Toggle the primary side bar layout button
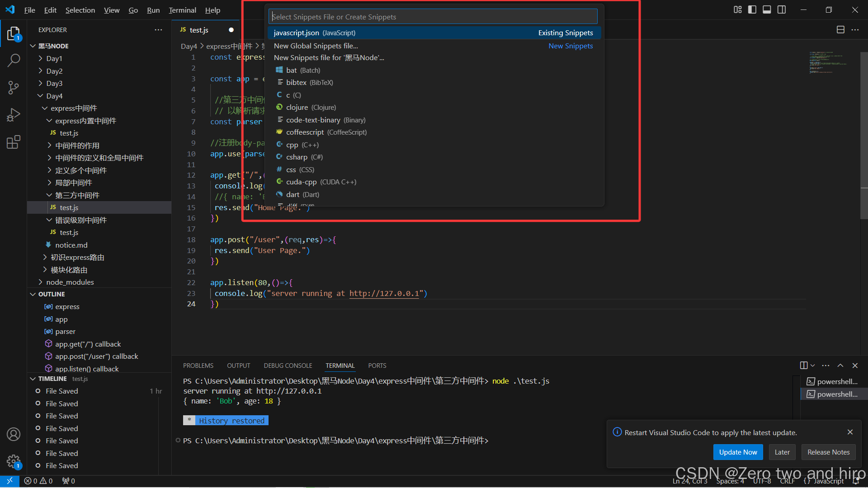 click(x=752, y=10)
